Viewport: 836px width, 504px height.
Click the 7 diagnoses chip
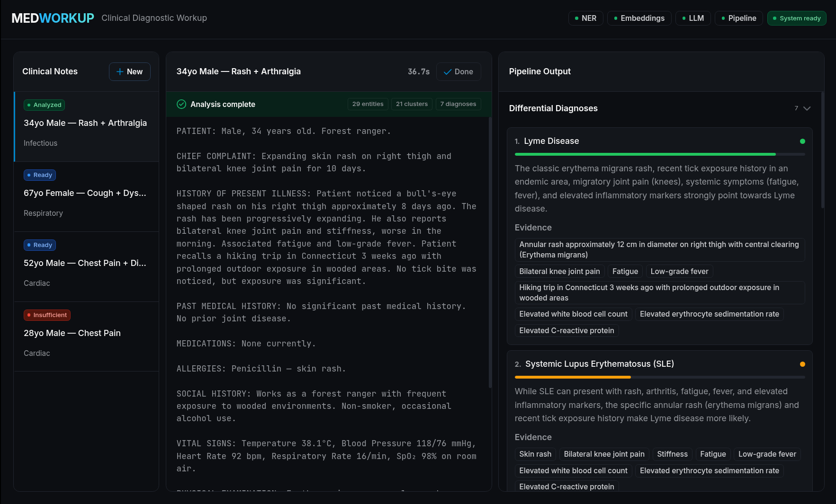tap(458, 104)
